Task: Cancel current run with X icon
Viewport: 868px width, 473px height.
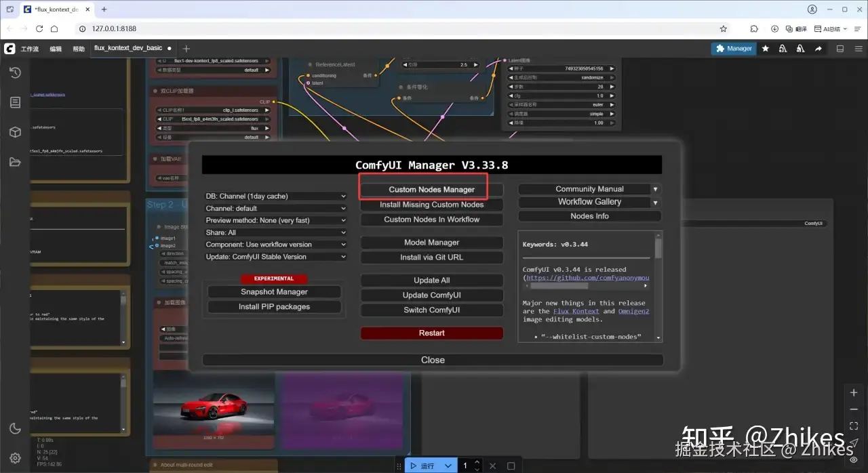Action: tap(493, 466)
